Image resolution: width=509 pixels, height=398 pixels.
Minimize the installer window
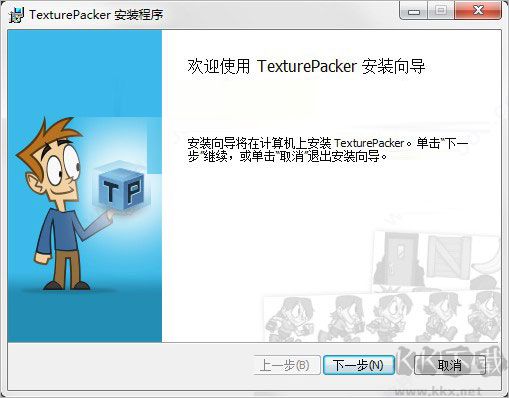pyautogui.click(x=414, y=11)
